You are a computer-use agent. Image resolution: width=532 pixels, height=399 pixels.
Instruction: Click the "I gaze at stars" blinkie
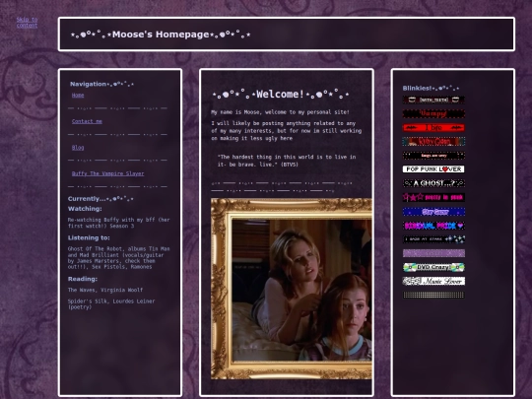pos(433,239)
